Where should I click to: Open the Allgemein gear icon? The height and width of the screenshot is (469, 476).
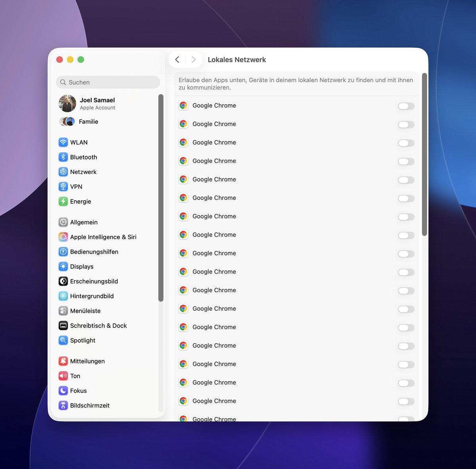click(63, 222)
